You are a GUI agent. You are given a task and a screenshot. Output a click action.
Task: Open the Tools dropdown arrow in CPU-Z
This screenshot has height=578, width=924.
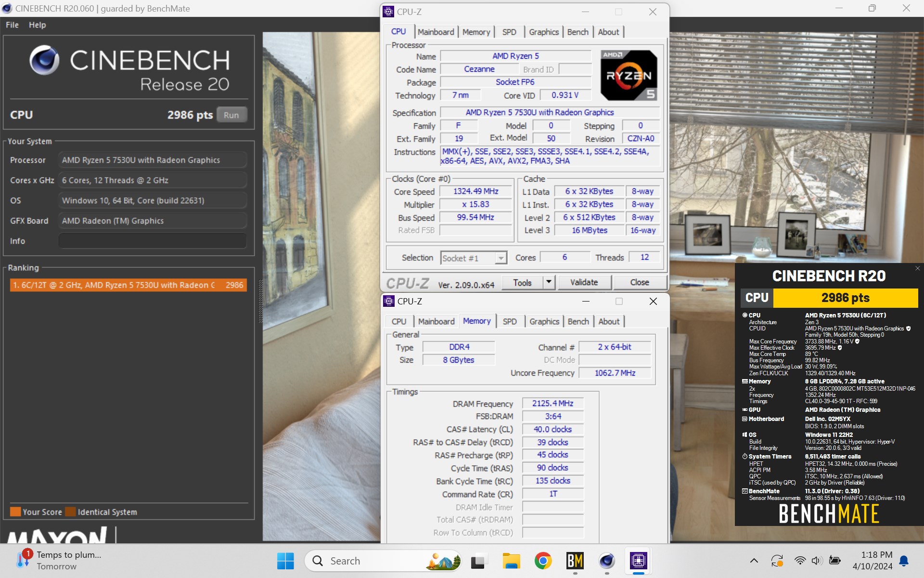pyautogui.click(x=549, y=283)
